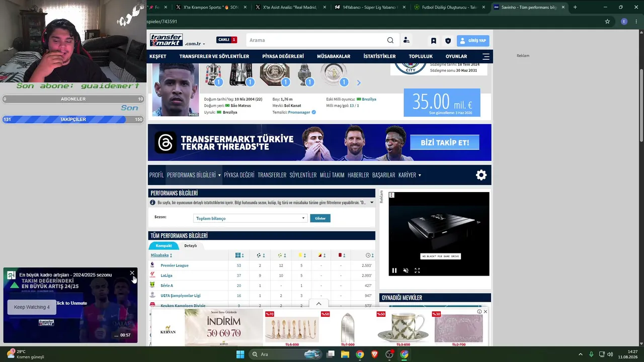Click the 35.00 mil. € market value box

(442, 103)
